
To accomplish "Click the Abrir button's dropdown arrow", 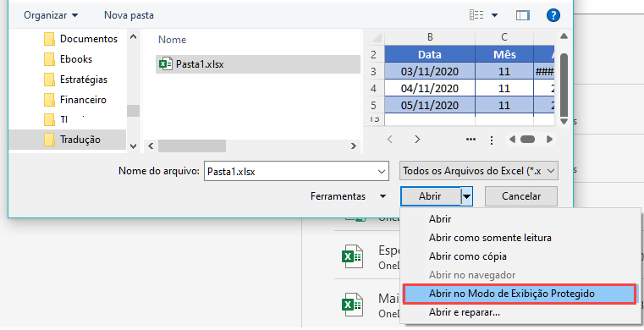I will pos(466,196).
